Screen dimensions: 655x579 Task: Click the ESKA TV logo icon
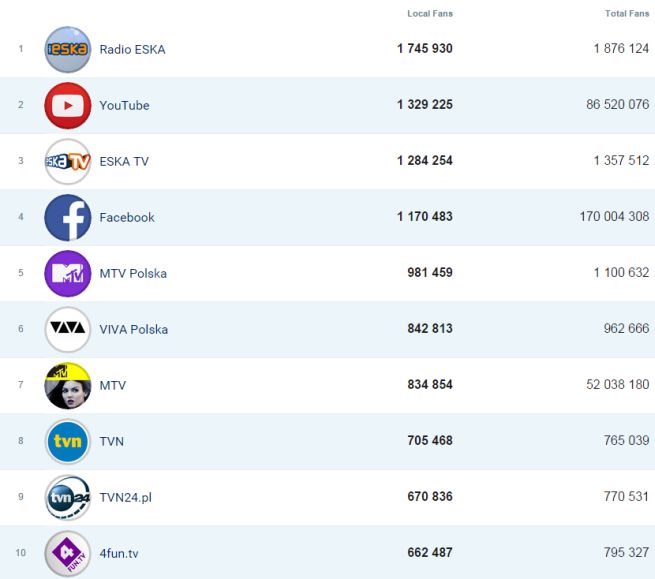(67, 161)
